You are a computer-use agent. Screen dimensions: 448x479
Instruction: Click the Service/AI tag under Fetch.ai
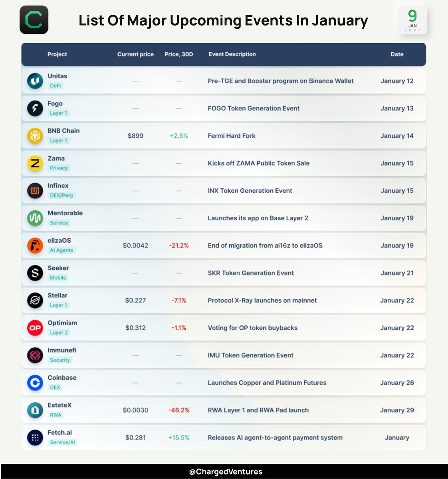(62, 443)
